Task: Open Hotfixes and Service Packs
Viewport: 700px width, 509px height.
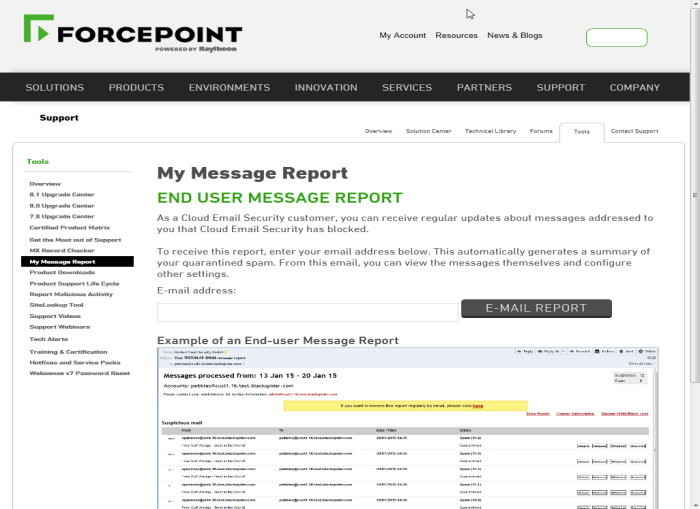Action: (x=75, y=363)
